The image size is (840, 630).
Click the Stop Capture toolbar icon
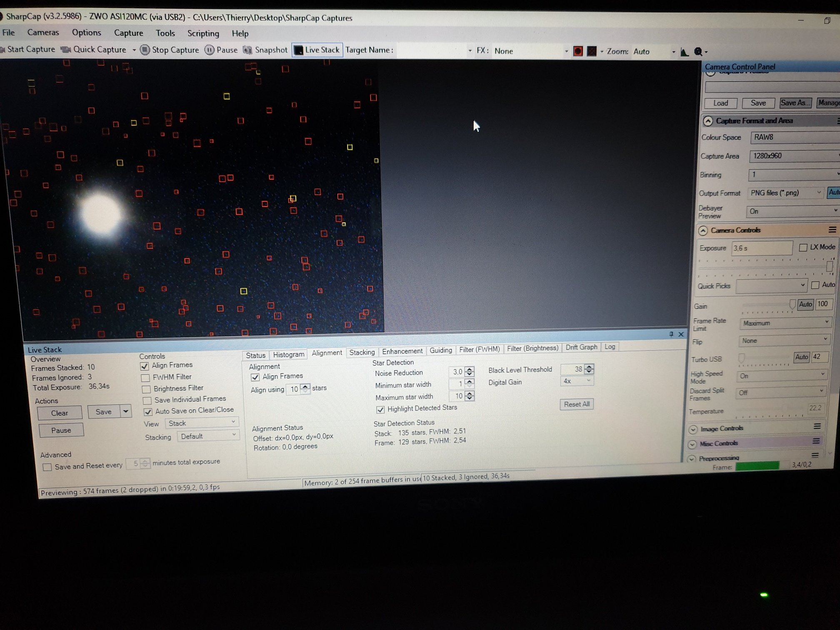pos(145,50)
